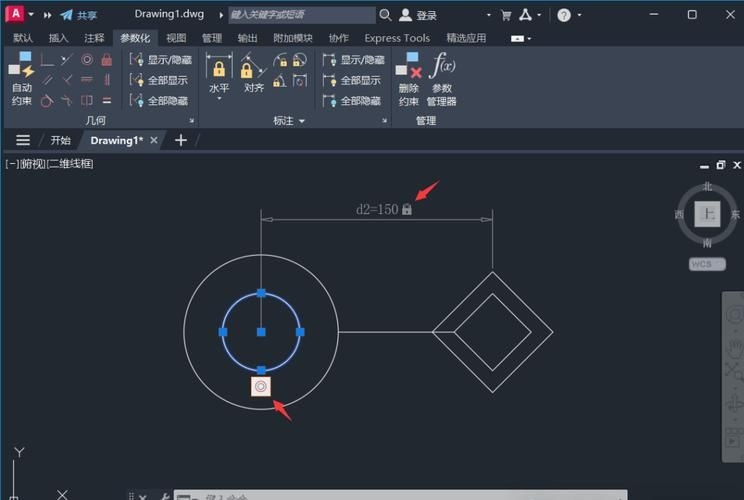Open the WCS dropdown below ViewCube
This screenshot has width=744, height=500.
point(708,264)
